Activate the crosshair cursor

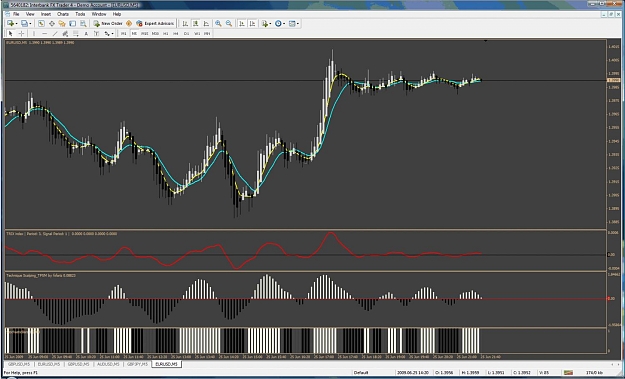(x=22, y=33)
